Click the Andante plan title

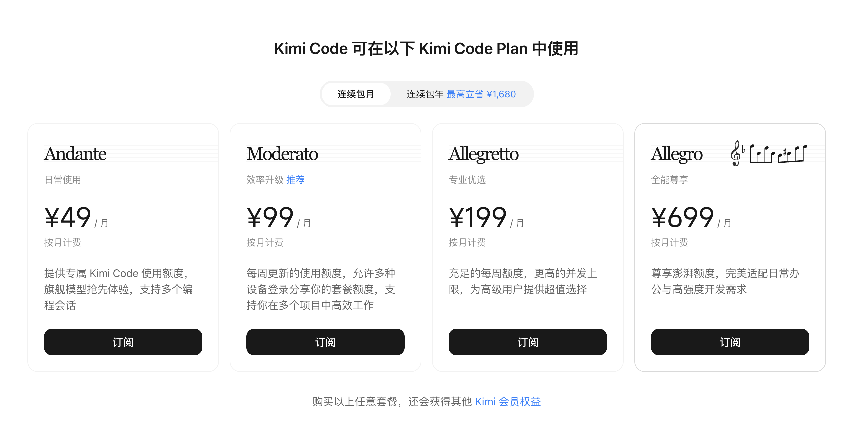click(75, 154)
